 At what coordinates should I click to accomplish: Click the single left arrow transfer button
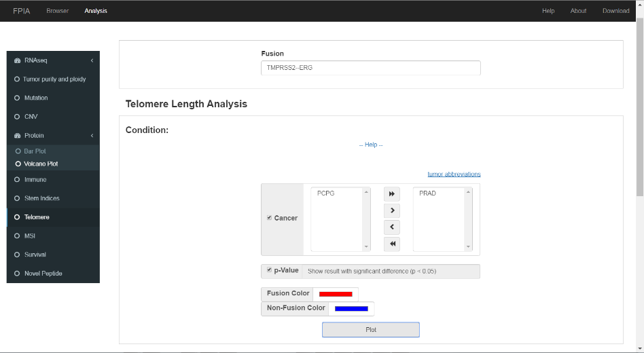[x=392, y=227]
